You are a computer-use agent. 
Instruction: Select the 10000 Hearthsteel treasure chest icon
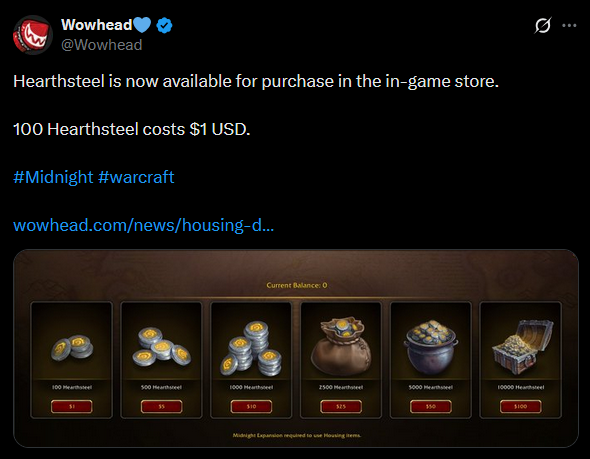pyautogui.click(x=522, y=347)
